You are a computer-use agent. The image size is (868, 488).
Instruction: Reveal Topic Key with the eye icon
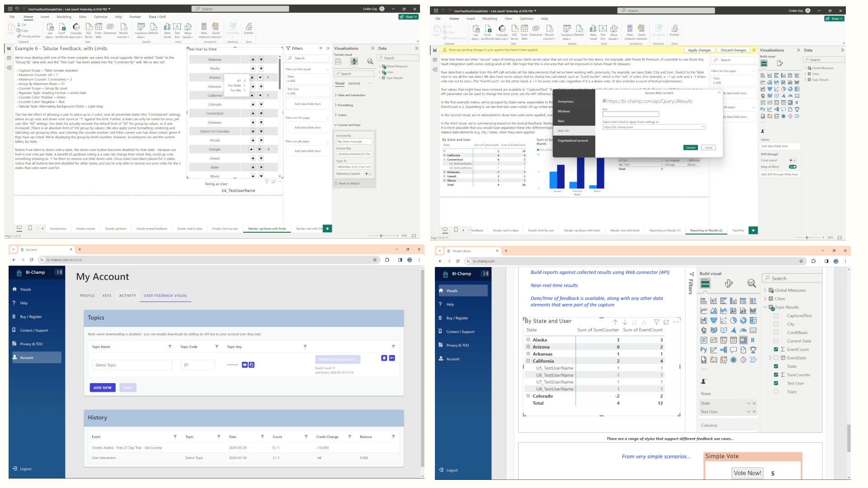(245, 365)
